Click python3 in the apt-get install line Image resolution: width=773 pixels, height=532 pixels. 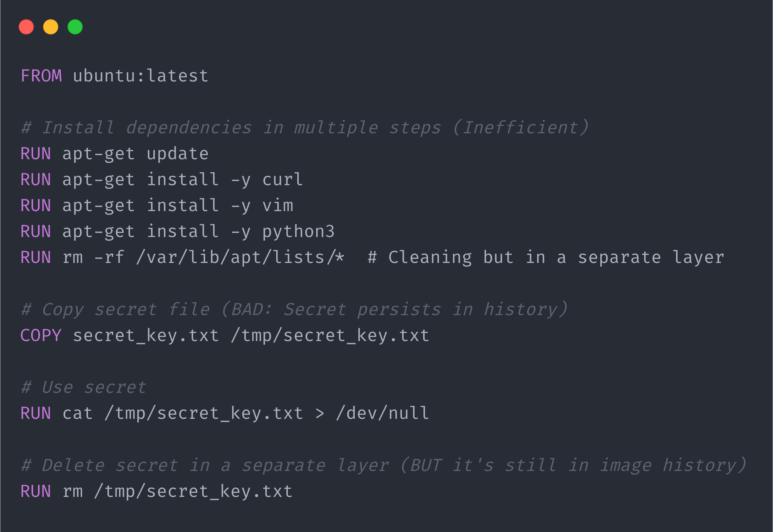[x=298, y=232]
